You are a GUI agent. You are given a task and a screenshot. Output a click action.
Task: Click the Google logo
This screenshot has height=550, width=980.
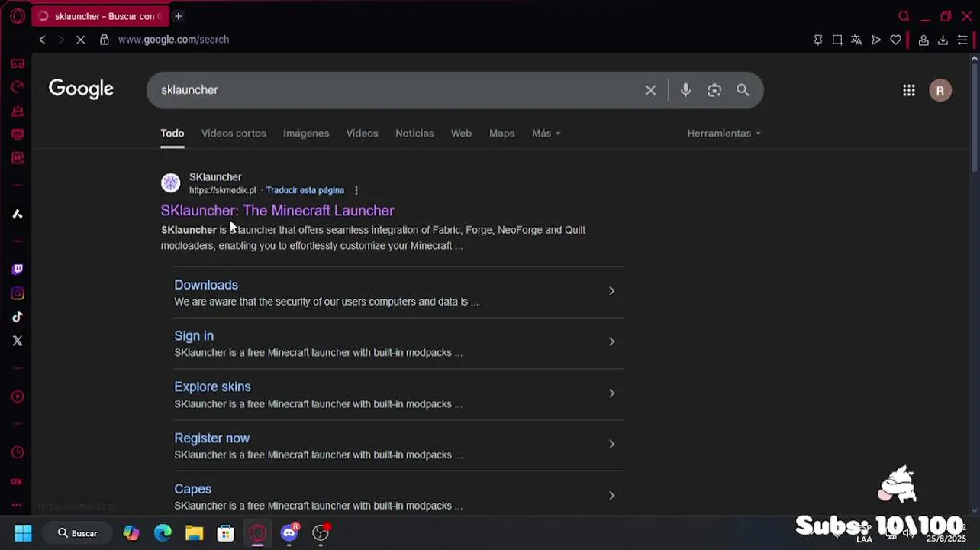[81, 89]
